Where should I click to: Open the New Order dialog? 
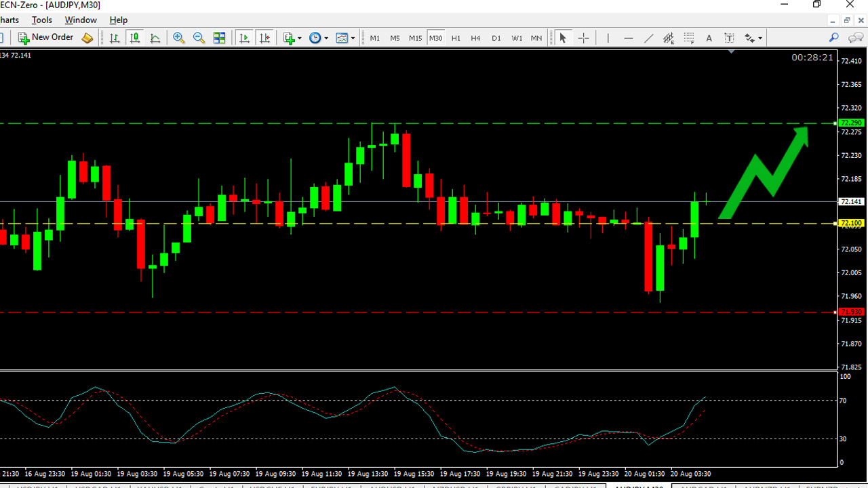pos(46,38)
